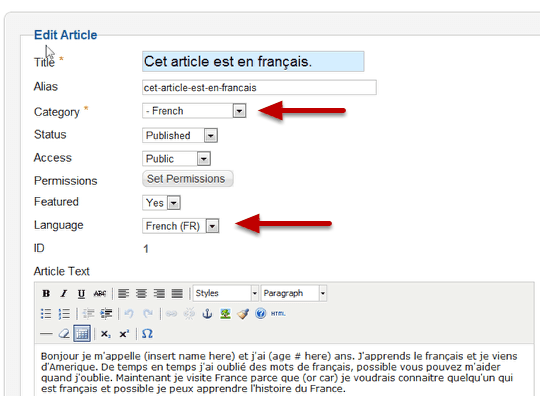This screenshot has width=540, height=396.
Task: Click the Access field label
Action: pos(53,158)
